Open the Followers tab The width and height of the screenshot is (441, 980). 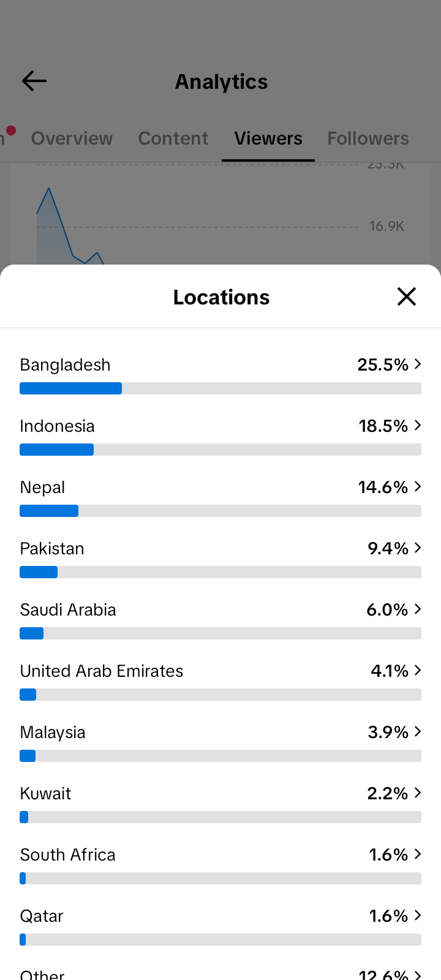coord(368,138)
